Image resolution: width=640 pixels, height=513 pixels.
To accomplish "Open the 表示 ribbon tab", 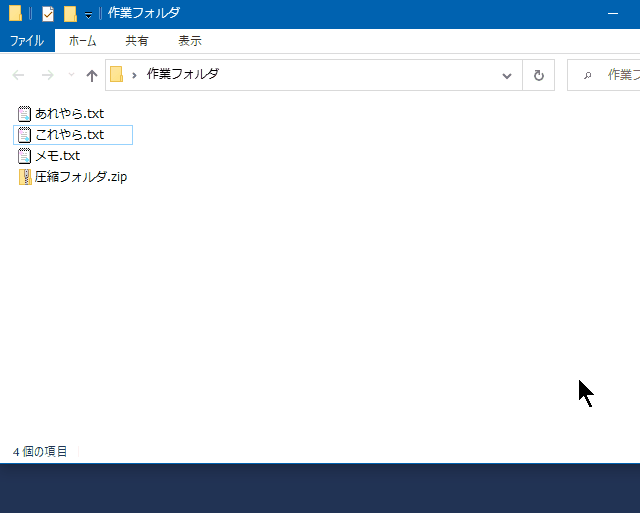I will (x=189, y=41).
